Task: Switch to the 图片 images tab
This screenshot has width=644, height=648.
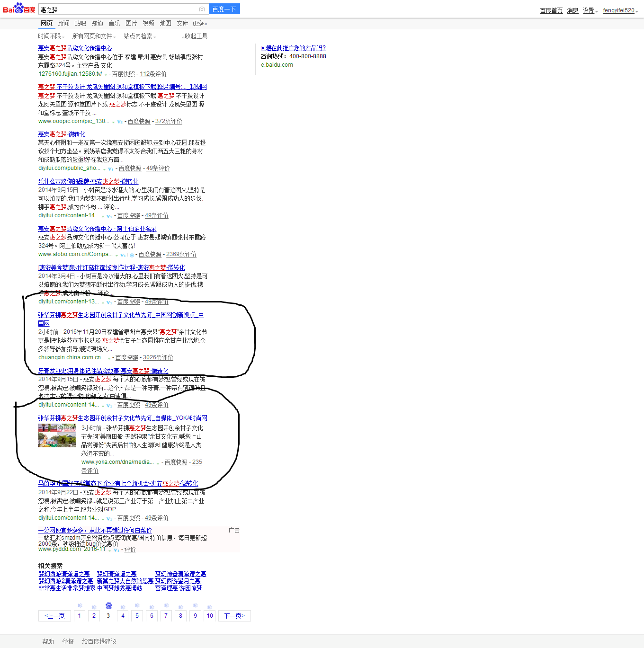Action: click(x=131, y=23)
